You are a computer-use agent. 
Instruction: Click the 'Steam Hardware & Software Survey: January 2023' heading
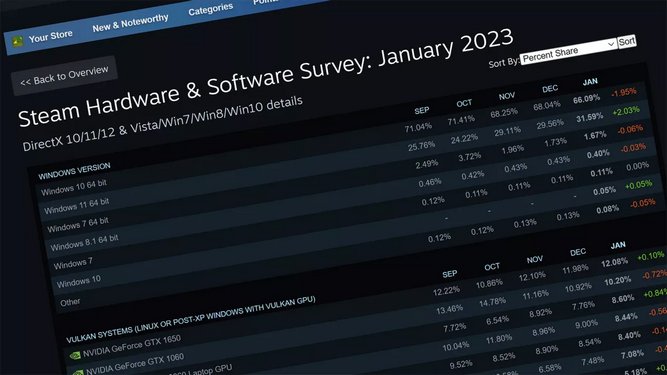[266, 78]
